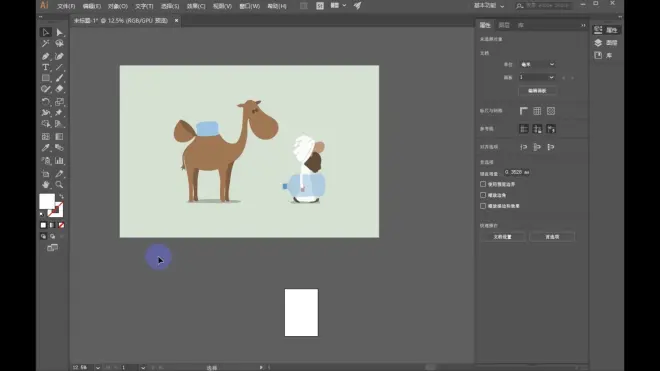Open the units dropdown in Properties
The height and width of the screenshot is (371, 660).
point(538,64)
